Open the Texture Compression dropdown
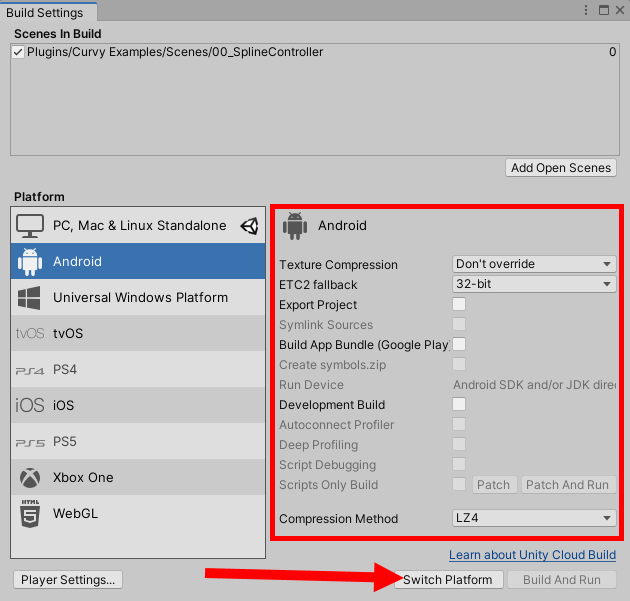This screenshot has height=601, width=630. [x=534, y=264]
